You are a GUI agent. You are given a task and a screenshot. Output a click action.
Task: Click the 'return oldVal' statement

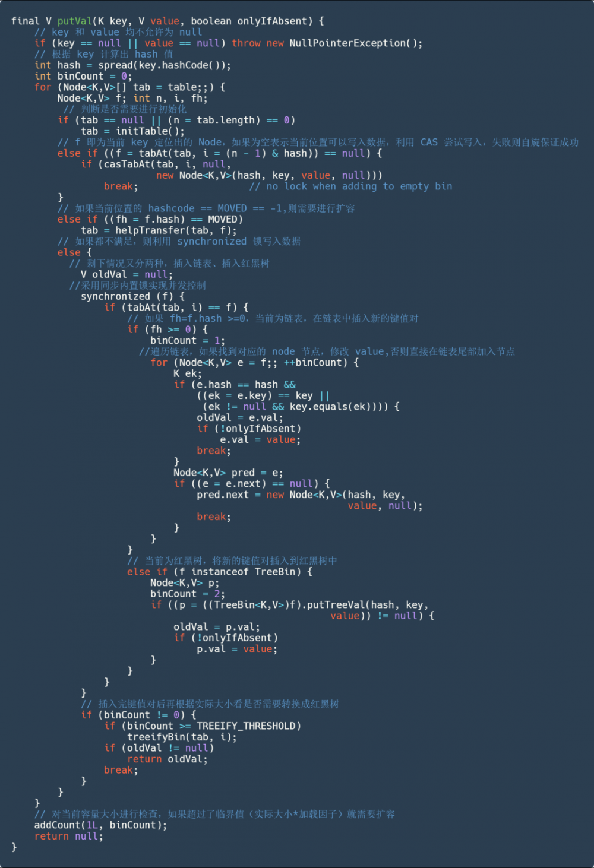(x=168, y=758)
